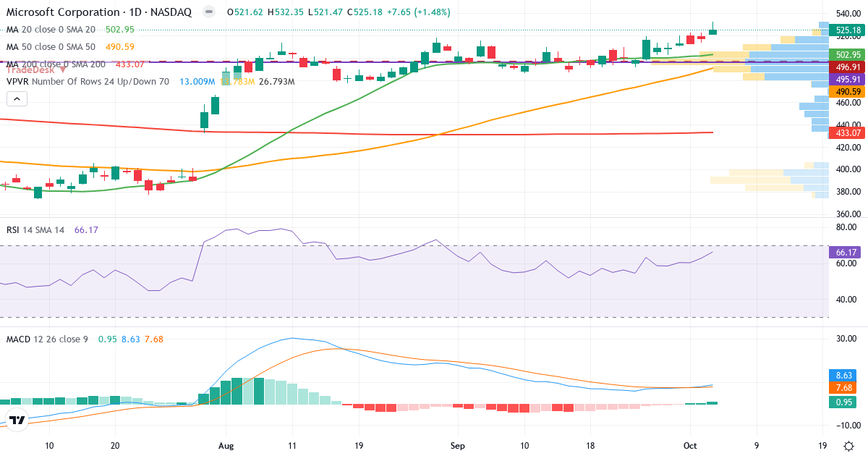Screen dimensions: 868x456
Task: Click the purple 495.91 price axis label
Action: 848,79
